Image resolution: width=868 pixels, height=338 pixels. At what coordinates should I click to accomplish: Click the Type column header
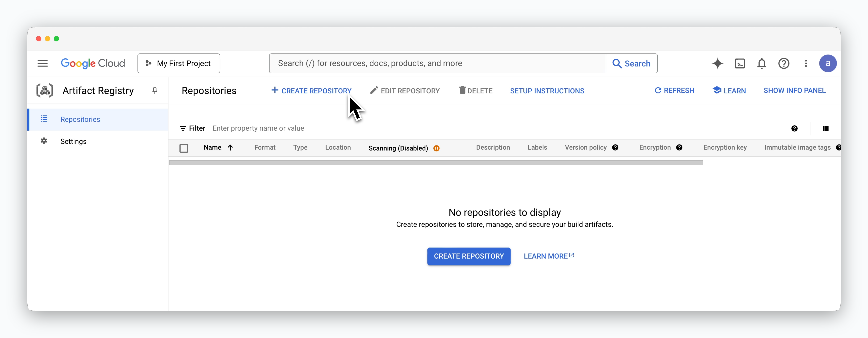pyautogui.click(x=300, y=147)
